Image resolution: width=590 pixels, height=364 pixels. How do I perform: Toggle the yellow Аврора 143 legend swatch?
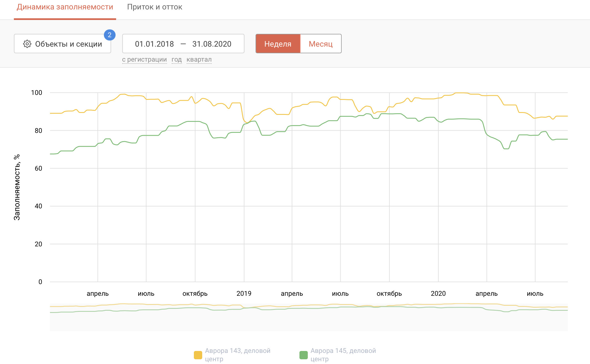tap(198, 355)
